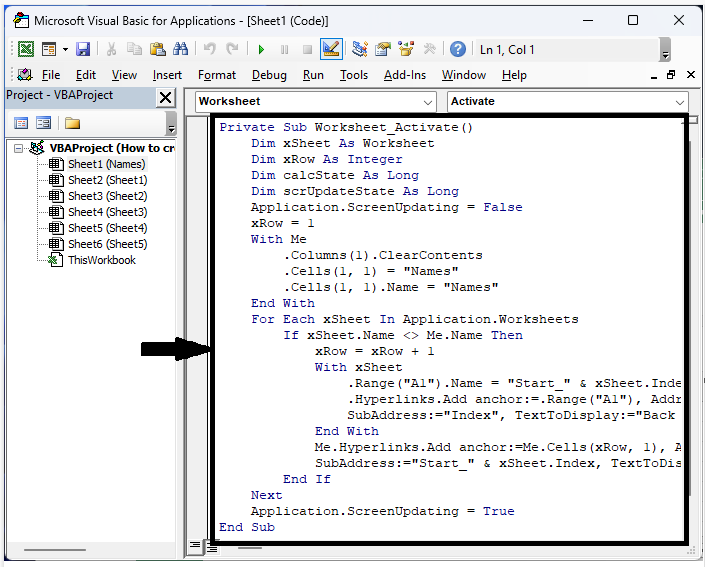The height and width of the screenshot is (567, 705).
Task: Select Sheet4 (Sheet3) in project tree
Action: pyautogui.click(x=107, y=212)
